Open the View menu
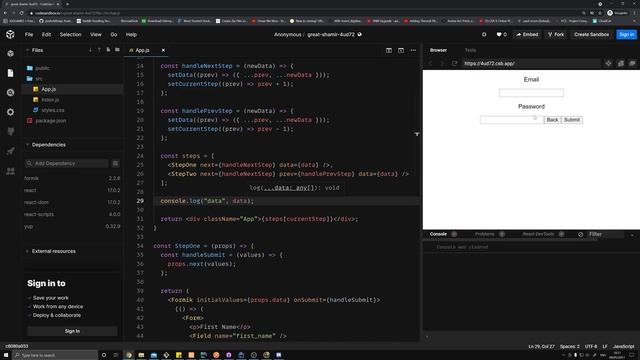This screenshot has width=640, height=360. 96,35
